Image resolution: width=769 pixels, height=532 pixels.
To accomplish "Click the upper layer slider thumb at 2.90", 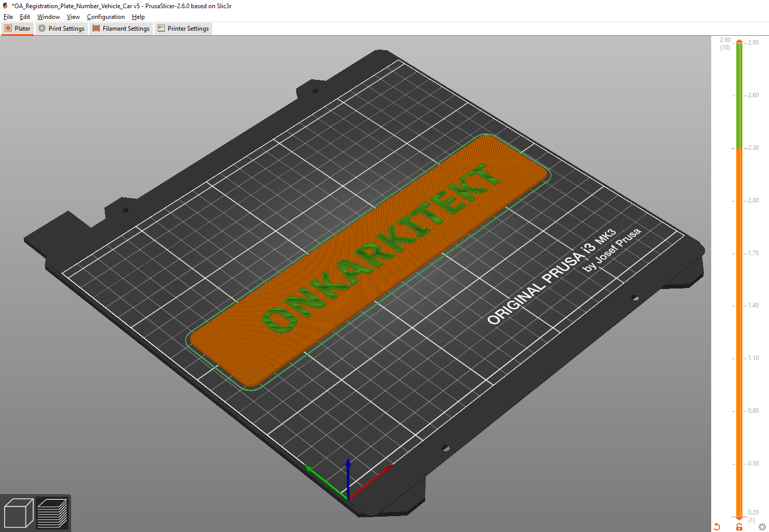I will (x=739, y=41).
